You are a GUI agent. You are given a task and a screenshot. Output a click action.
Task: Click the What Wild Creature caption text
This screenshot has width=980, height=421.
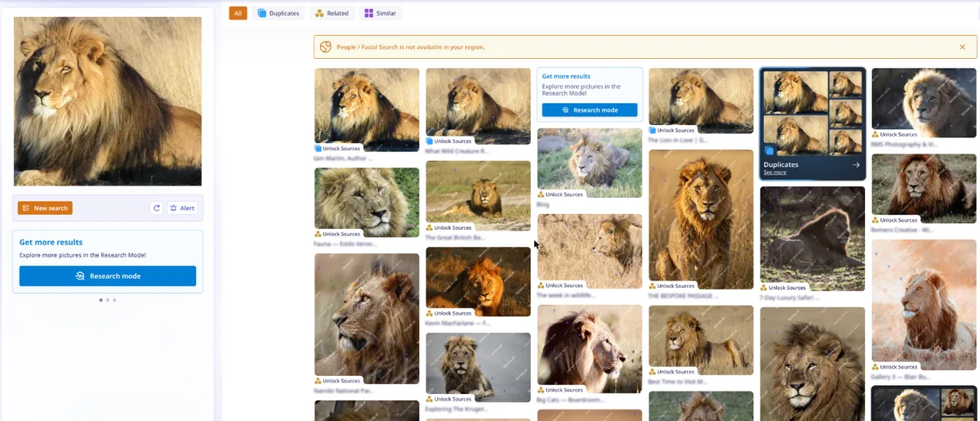[x=457, y=151]
